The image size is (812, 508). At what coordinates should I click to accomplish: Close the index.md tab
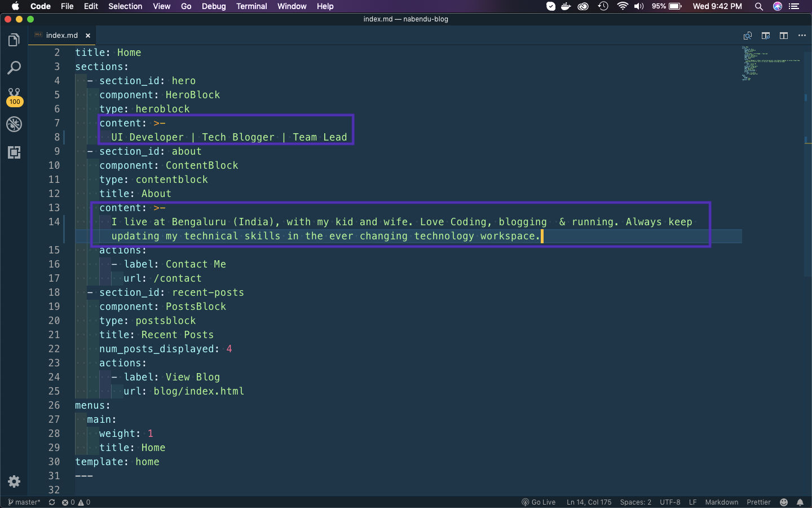pos(88,36)
